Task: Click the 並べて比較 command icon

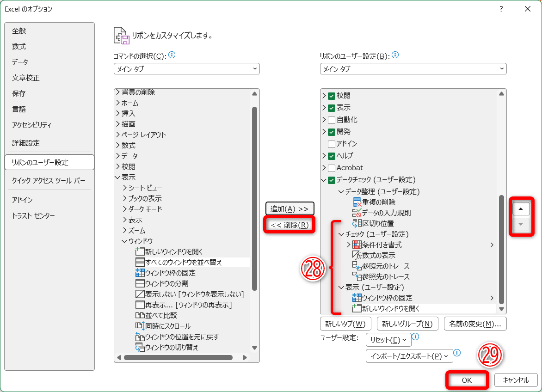Action: pos(140,315)
